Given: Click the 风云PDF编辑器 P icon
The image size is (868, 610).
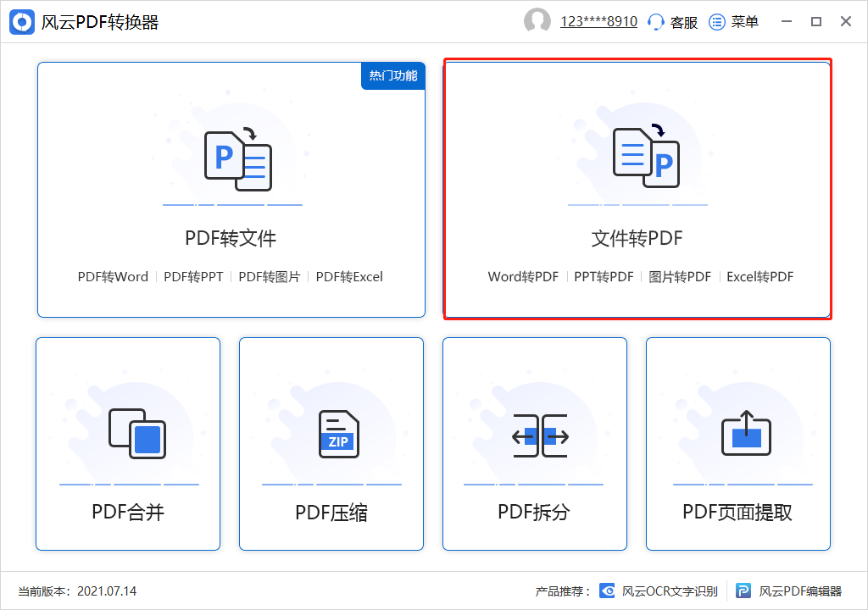Looking at the screenshot, I should tap(743, 591).
